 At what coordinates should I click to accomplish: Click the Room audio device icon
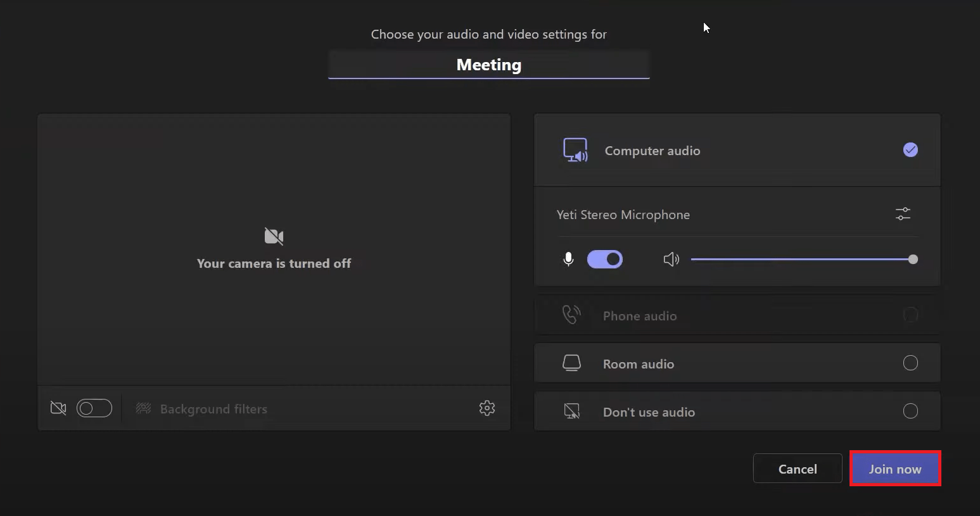tap(571, 363)
